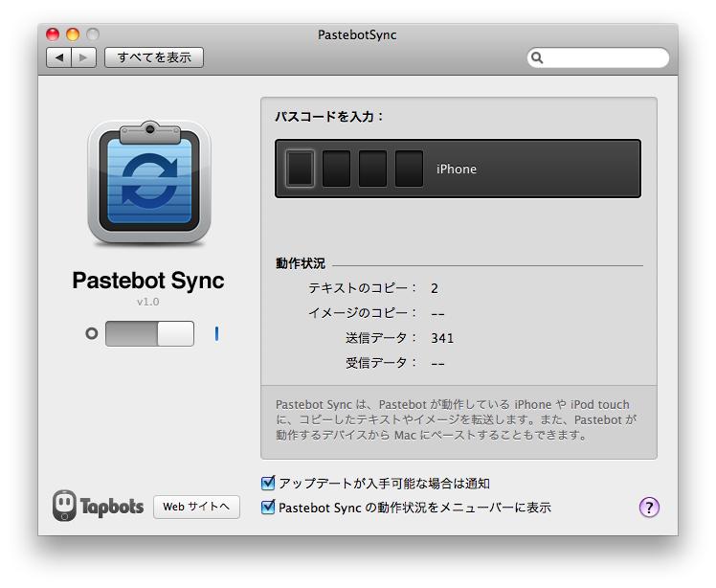Click the switch's on-position bar symbol

pos(217,333)
